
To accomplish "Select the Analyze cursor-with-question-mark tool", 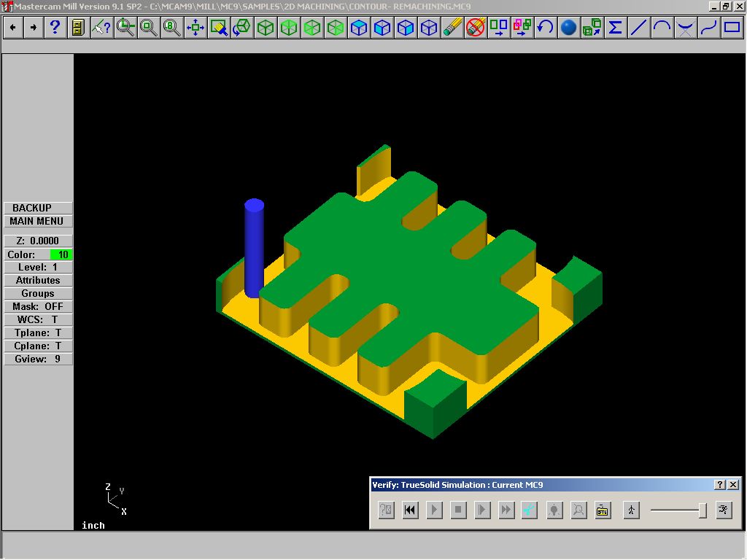I will coord(101,28).
